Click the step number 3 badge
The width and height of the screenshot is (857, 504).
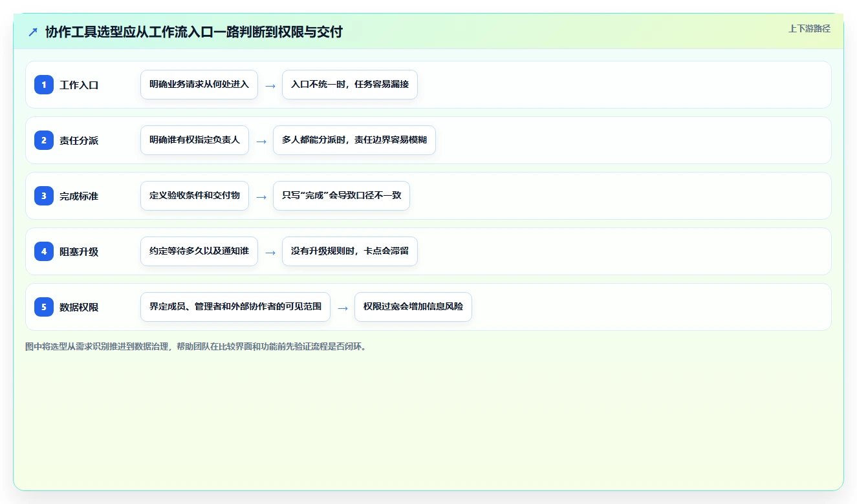click(x=44, y=195)
